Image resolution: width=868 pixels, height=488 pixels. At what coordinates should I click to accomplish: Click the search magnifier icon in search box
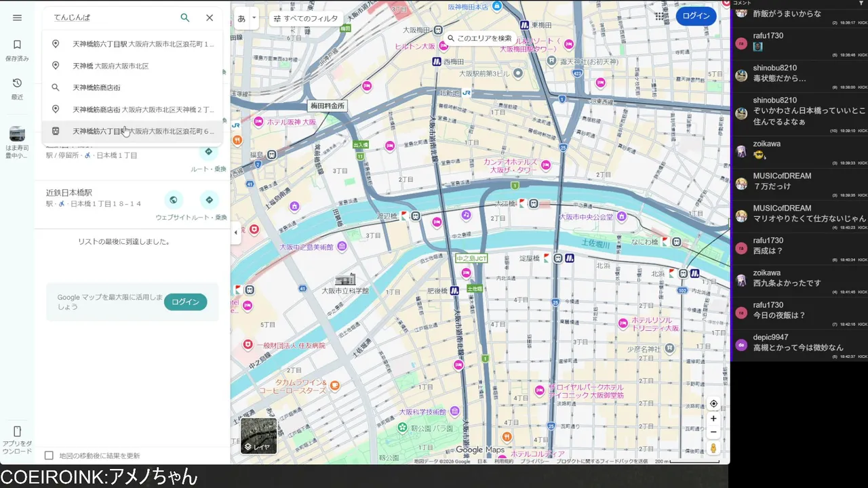[x=185, y=18]
